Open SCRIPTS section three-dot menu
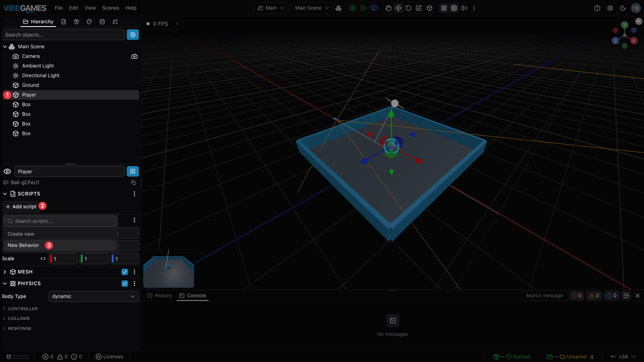Viewport: 644px width, 362px height. [134, 194]
